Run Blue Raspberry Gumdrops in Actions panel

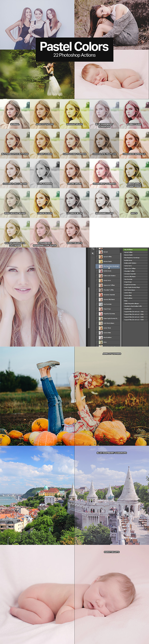click(x=135, y=258)
